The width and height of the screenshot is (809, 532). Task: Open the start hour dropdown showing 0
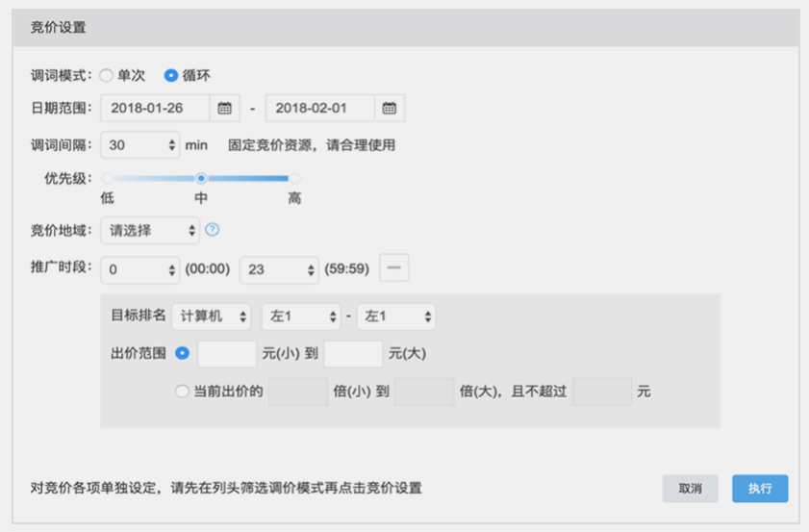139,269
